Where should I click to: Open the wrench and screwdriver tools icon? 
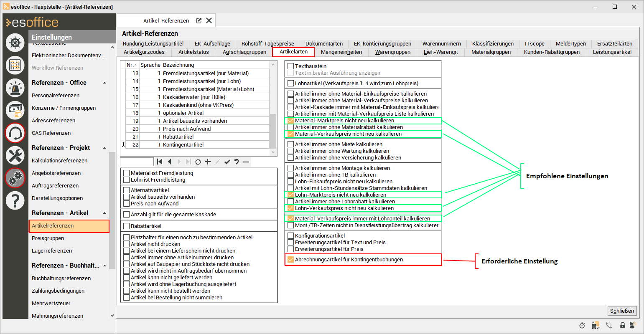[15, 155]
